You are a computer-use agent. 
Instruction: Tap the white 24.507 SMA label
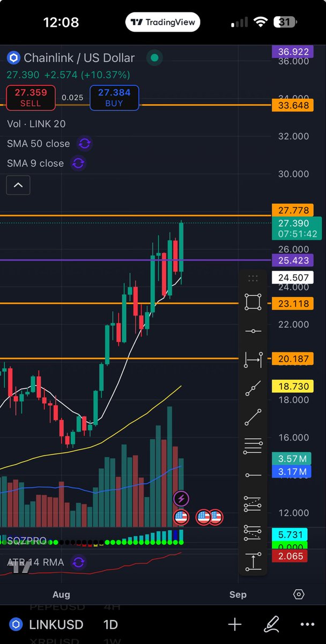point(293,278)
